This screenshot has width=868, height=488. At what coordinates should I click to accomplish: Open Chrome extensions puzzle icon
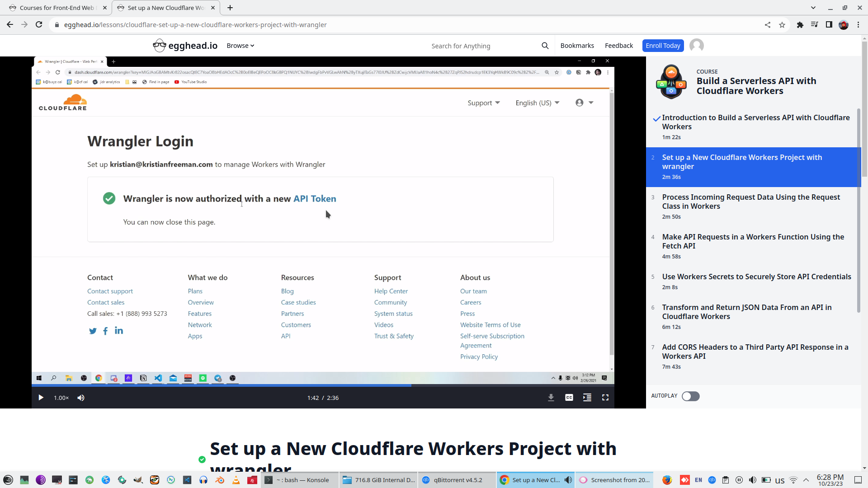pyautogui.click(x=800, y=25)
